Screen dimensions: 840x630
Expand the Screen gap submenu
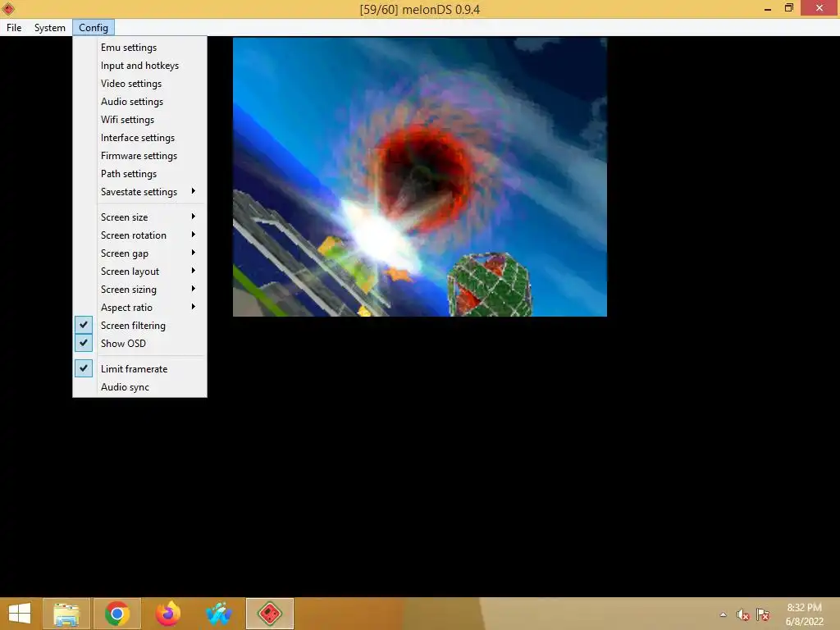(x=139, y=253)
